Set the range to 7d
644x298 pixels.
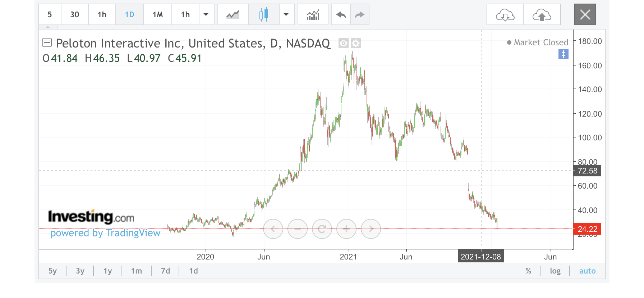tap(165, 271)
